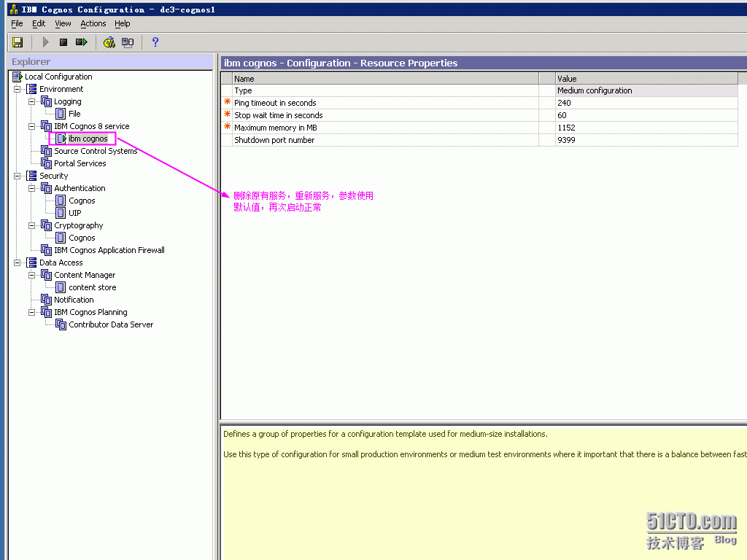Image resolution: width=747 pixels, height=560 pixels.
Task: Click the Save configuration toolbar icon
Action: pos(18,42)
